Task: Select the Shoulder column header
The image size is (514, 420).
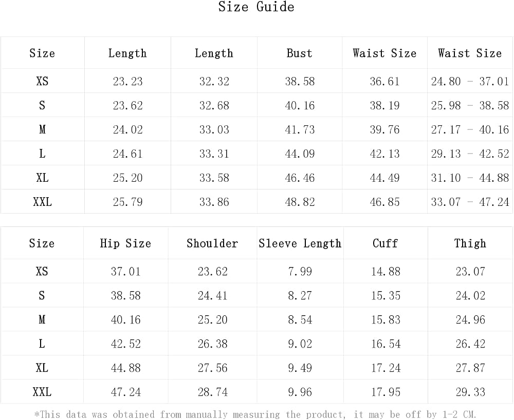Action: 212,243
